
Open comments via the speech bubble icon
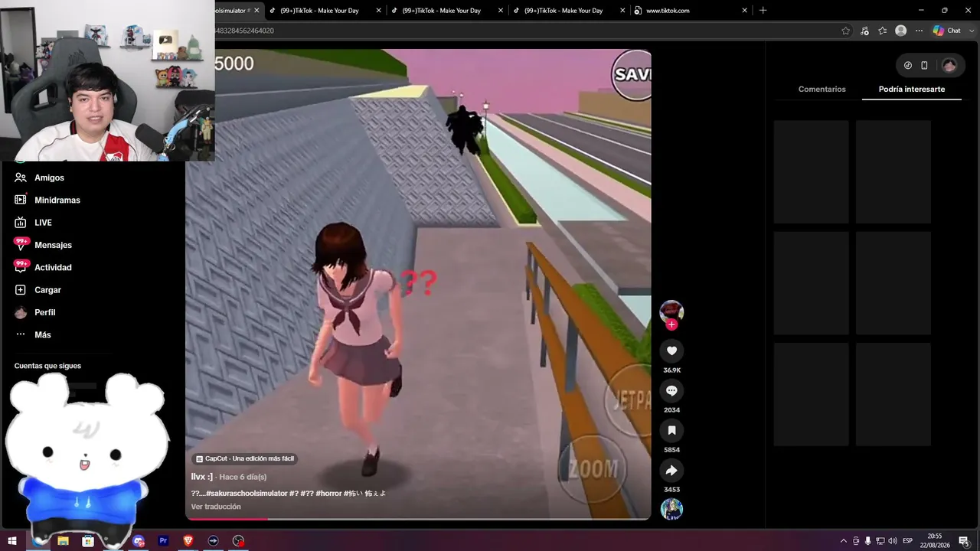click(x=671, y=390)
